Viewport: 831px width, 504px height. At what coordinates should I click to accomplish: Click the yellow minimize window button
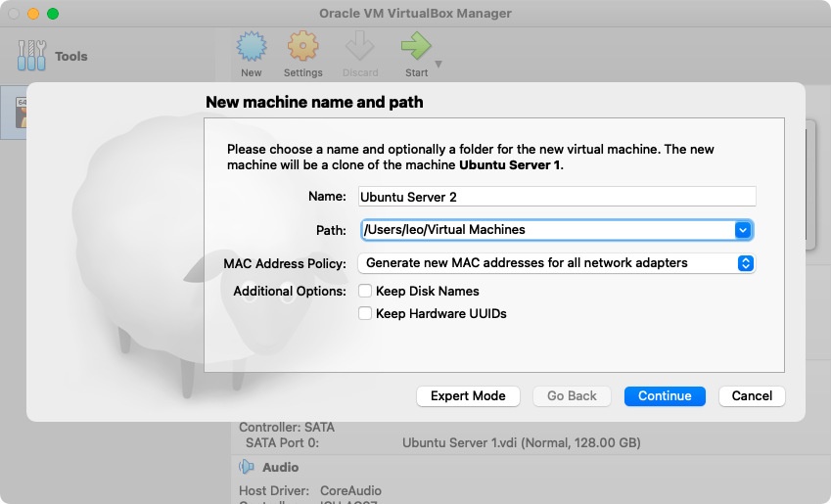33,14
